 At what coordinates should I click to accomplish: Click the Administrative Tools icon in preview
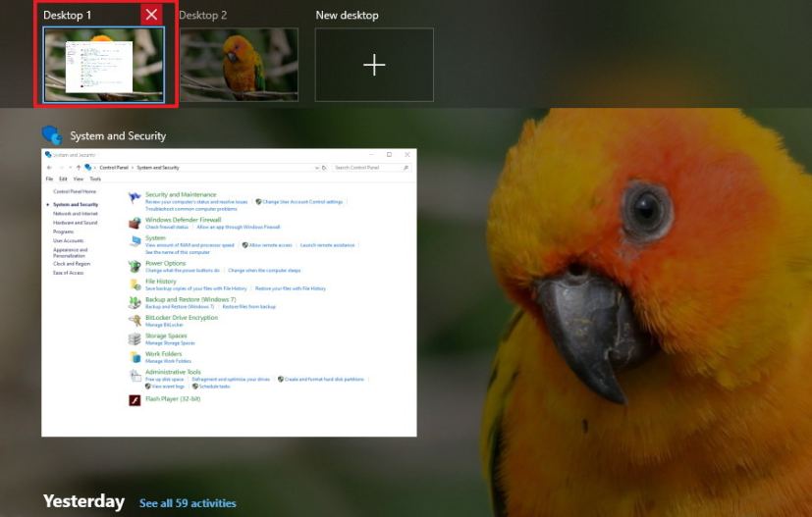pyautogui.click(x=135, y=375)
